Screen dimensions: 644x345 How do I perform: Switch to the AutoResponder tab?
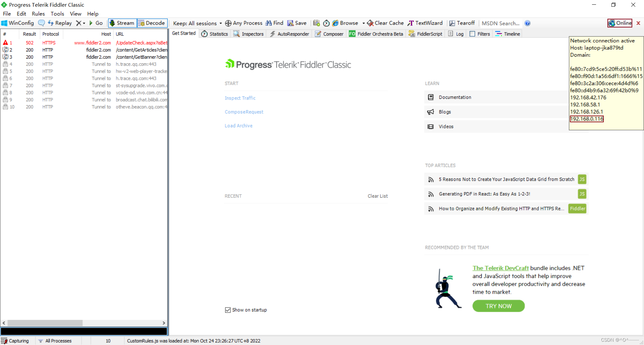(289, 34)
